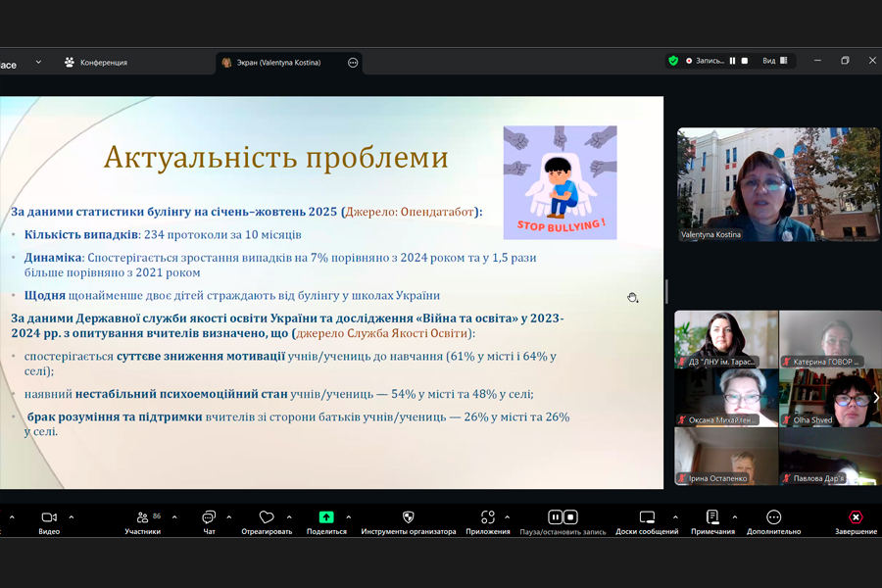The image size is (882, 588).
Task: Click the Отреагировать reactions heart icon
Action: (267, 517)
